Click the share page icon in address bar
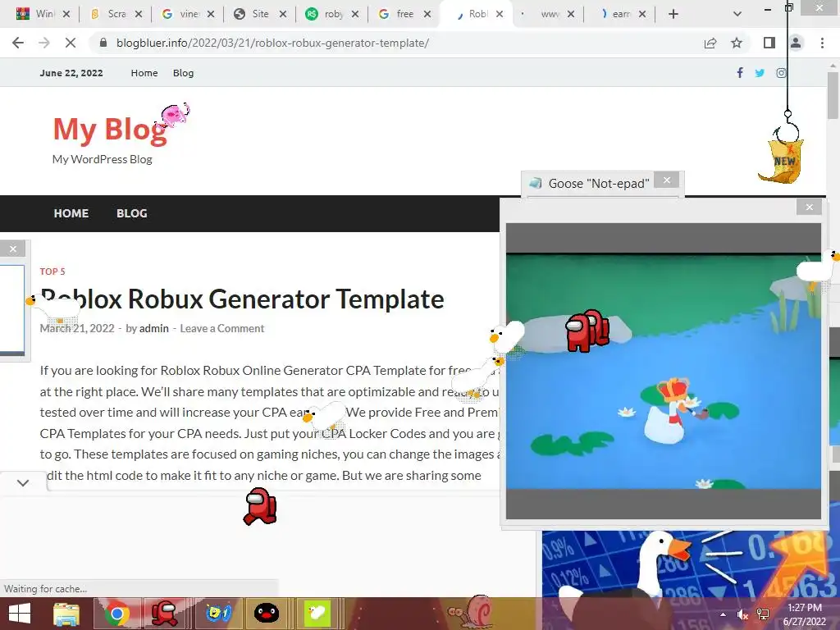 point(710,43)
